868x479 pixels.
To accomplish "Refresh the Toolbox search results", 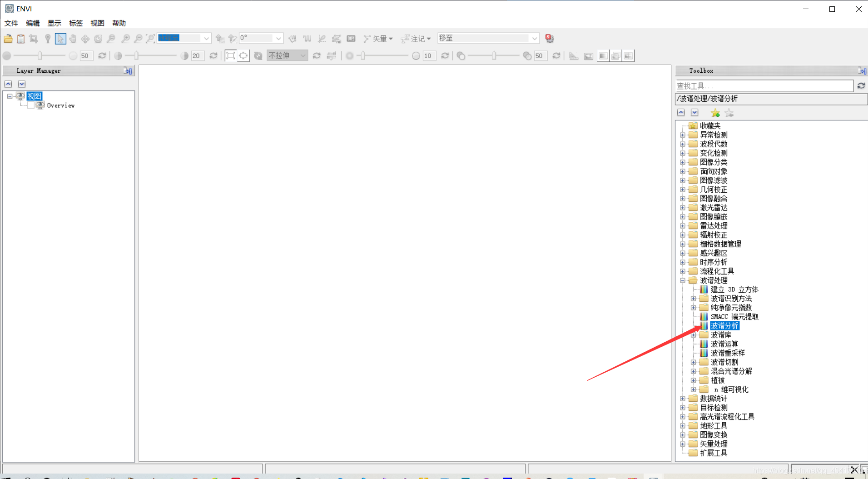I will pos(861,85).
